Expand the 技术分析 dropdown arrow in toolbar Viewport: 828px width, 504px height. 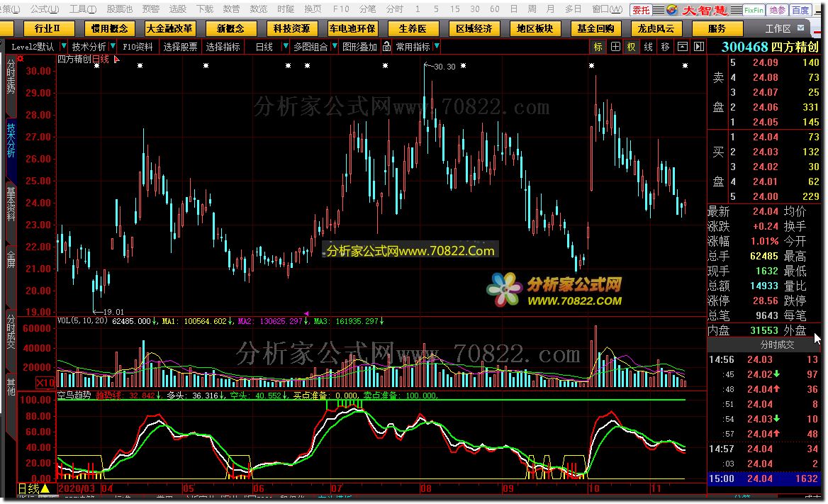tap(112, 47)
